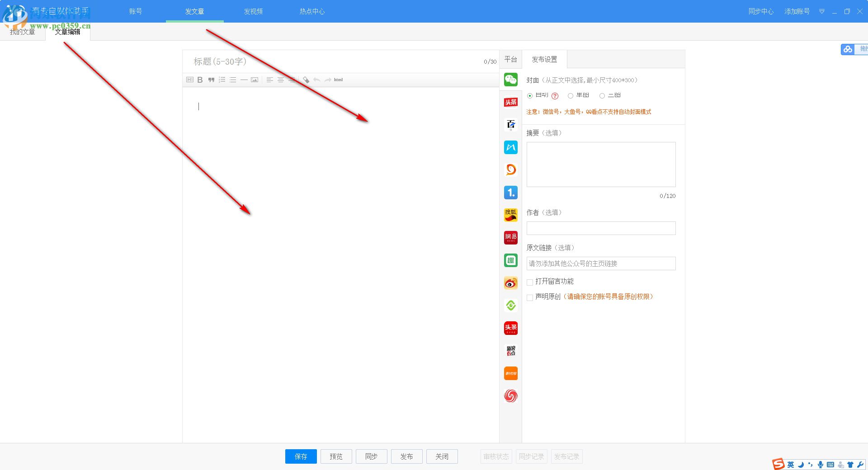
Task: Redo the last edit
Action: click(x=328, y=80)
